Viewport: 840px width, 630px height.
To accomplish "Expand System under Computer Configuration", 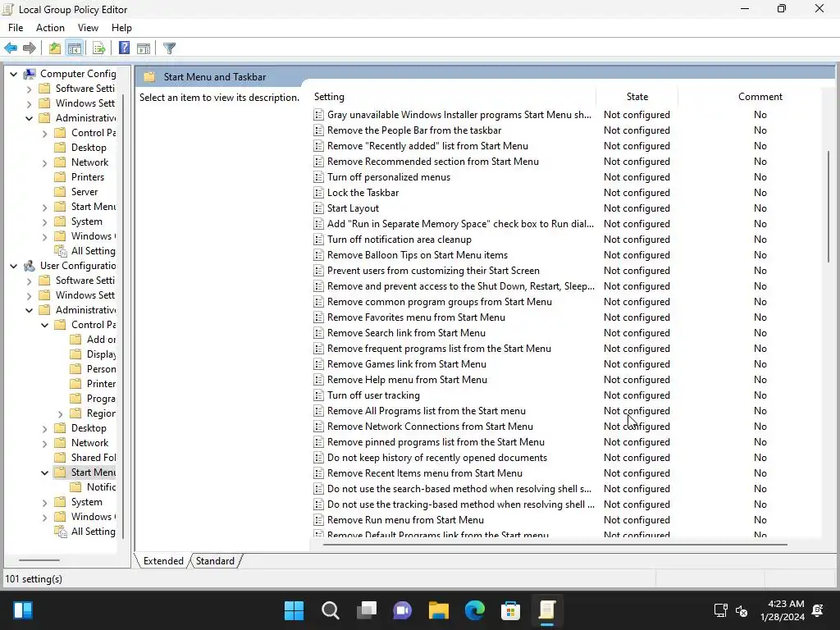I will coord(45,221).
